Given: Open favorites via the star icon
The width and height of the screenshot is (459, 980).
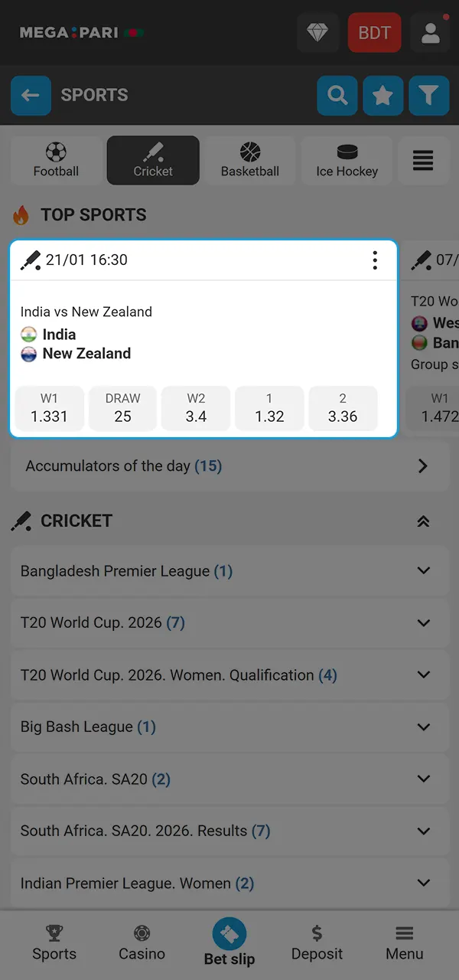Looking at the screenshot, I should (383, 96).
